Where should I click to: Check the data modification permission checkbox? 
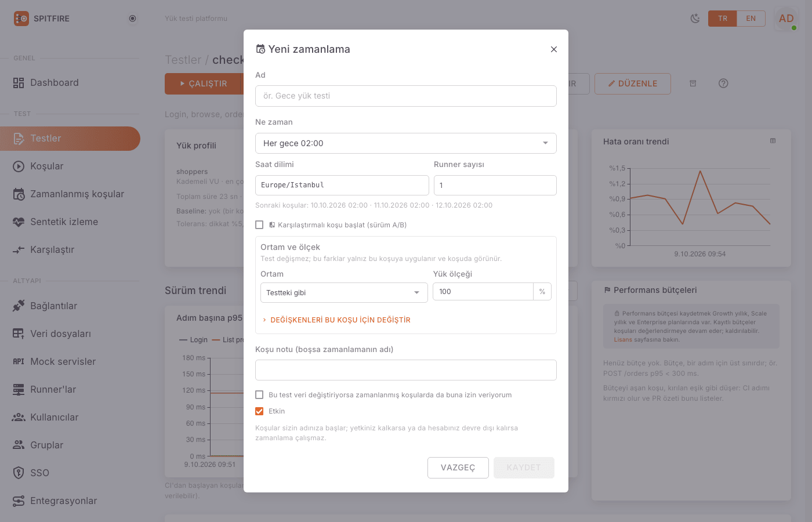(x=259, y=395)
